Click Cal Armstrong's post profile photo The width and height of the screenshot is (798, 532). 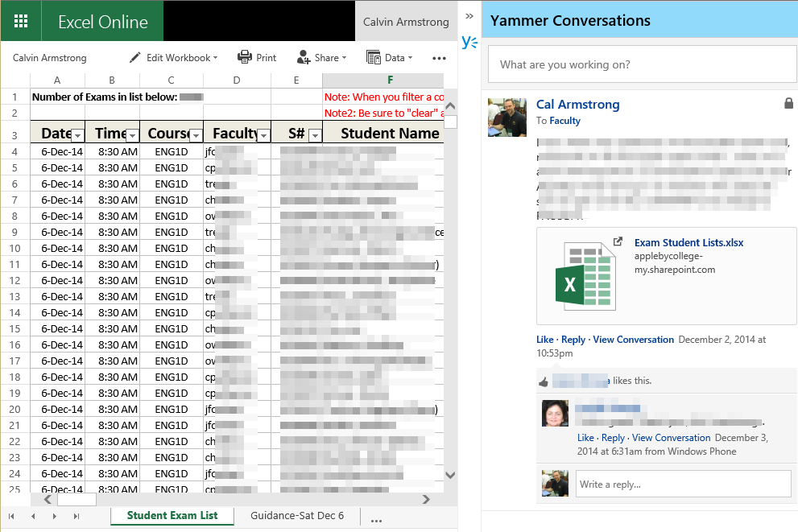point(507,118)
